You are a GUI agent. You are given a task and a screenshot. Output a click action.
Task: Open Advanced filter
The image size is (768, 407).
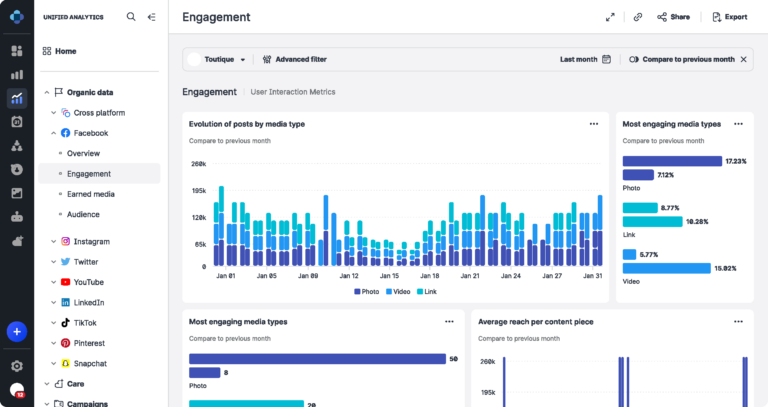[294, 59]
